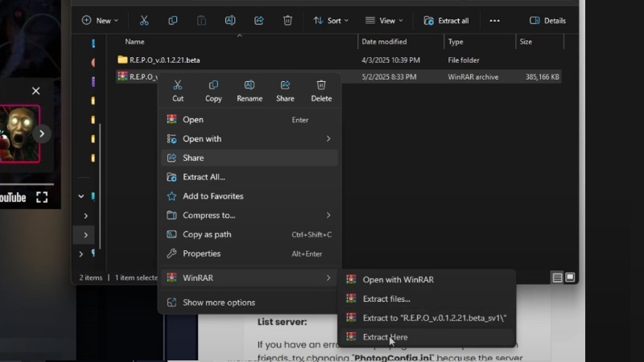Toggle the Details pane button
Image resolution: width=644 pixels, height=362 pixels.
coord(547,21)
